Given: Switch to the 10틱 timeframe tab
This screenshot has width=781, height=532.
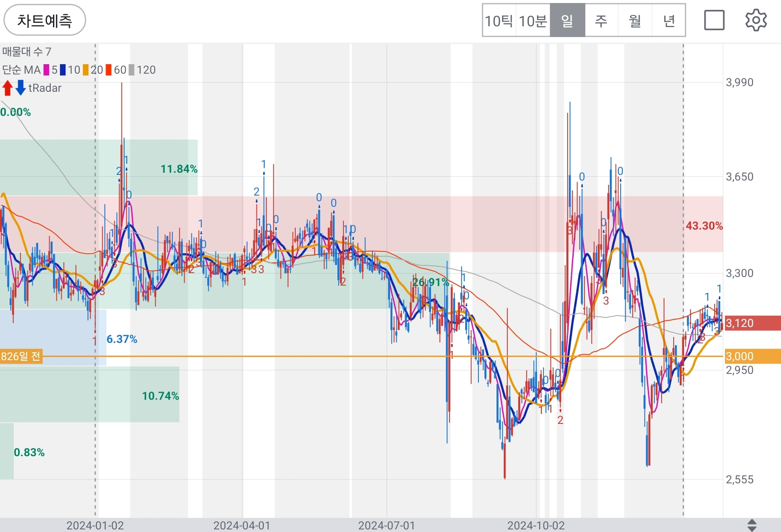Looking at the screenshot, I should pyautogui.click(x=499, y=21).
